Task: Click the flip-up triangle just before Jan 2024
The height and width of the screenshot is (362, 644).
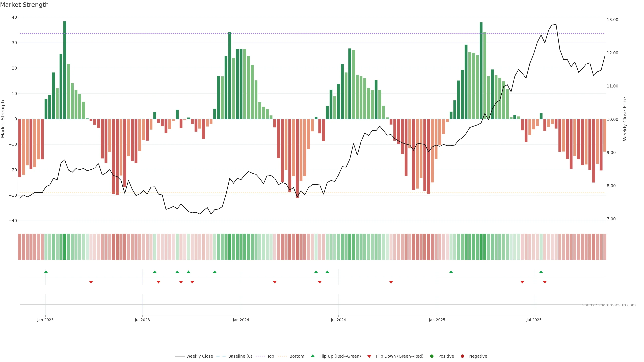Action: point(215,272)
